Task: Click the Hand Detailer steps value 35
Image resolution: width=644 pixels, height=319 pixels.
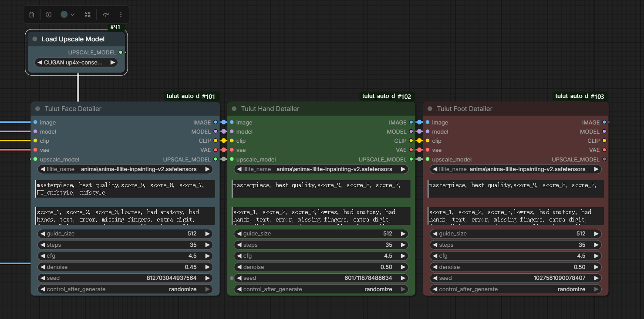Action: click(x=389, y=245)
